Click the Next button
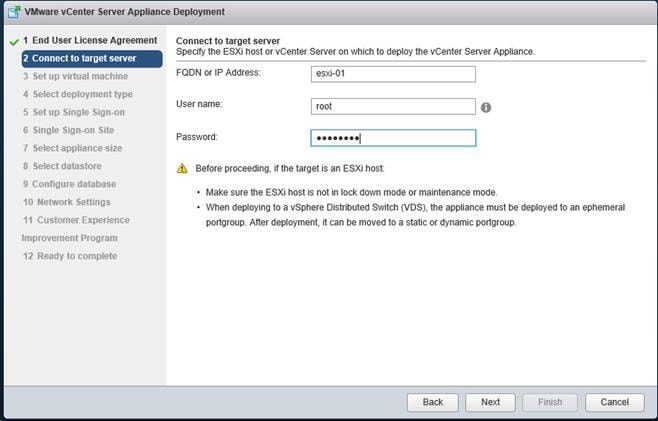 click(490, 402)
